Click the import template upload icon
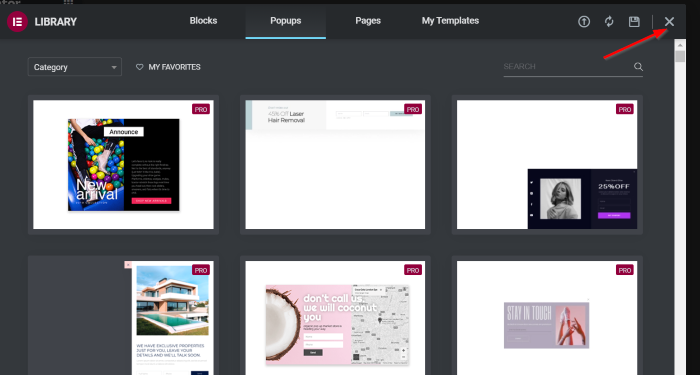Image resolution: width=700 pixels, height=375 pixels. click(x=584, y=21)
